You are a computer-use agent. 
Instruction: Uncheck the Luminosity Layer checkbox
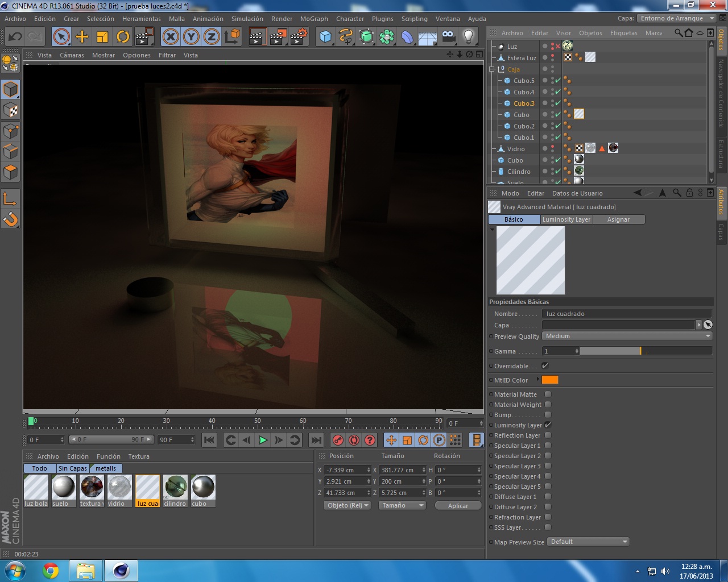(548, 425)
